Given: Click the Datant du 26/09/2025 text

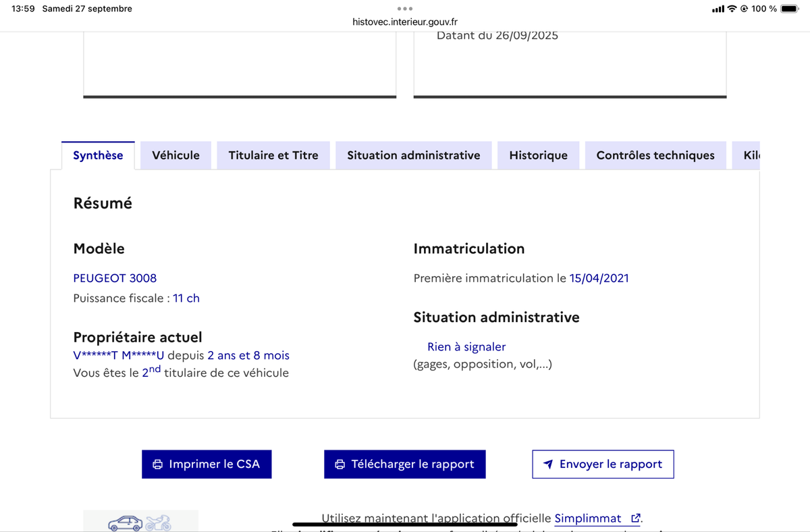Looking at the screenshot, I should (497, 36).
